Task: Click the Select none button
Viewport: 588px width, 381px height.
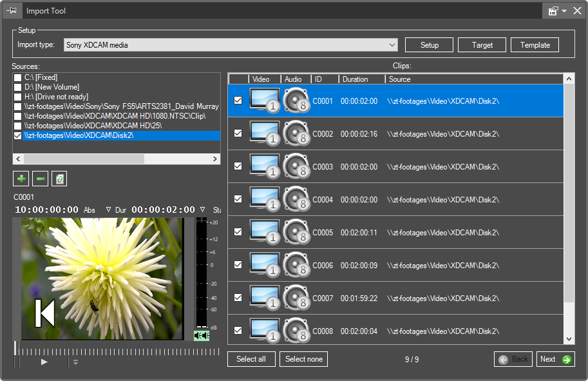Action: (303, 359)
